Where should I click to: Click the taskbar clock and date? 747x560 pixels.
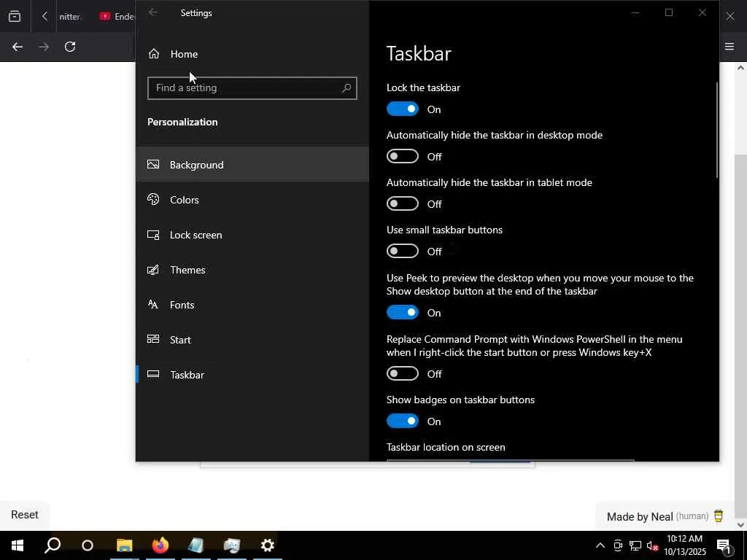click(x=684, y=545)
